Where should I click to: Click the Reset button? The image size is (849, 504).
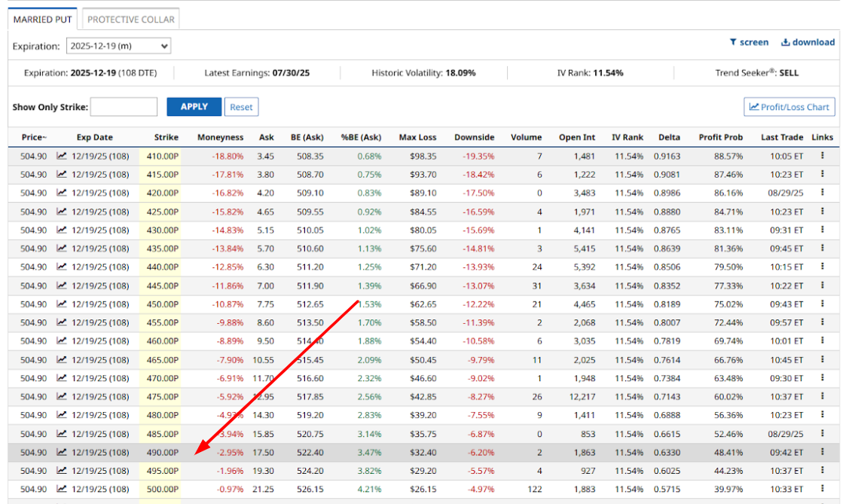coord(241,107)
